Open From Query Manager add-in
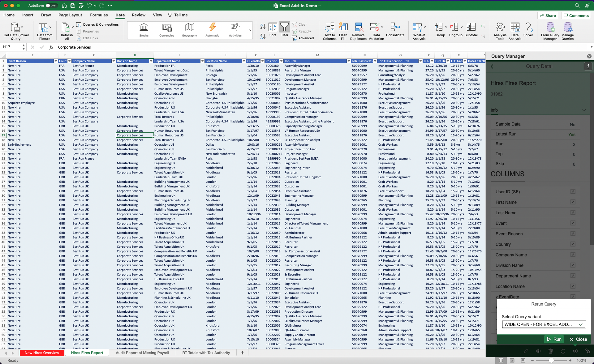The image size is (594, 364). click(x=550, y=28)
